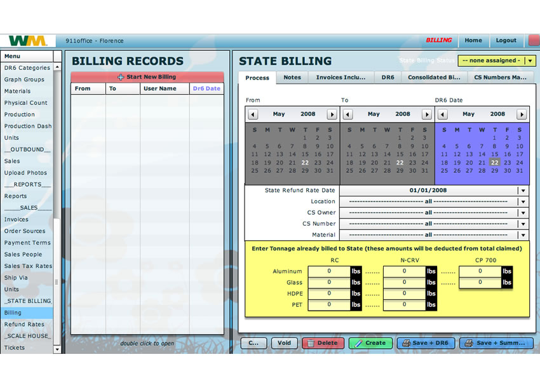
Task: Open Graph Groups in menu
Action: click(27, 79)
